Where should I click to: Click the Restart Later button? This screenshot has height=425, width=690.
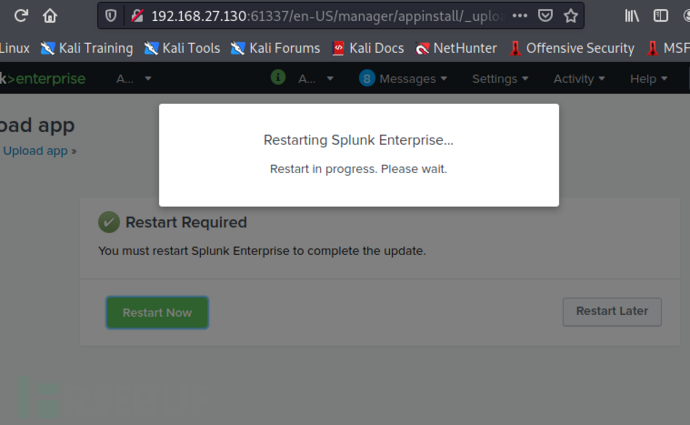[612, 311]
